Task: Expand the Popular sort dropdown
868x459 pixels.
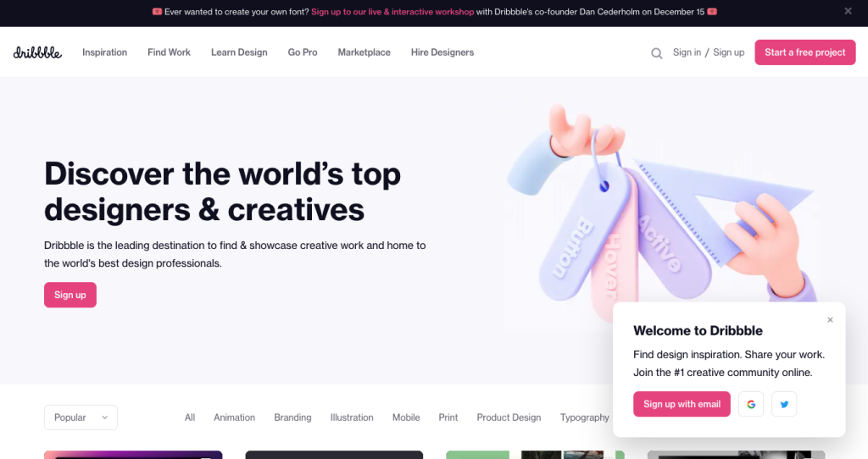Action: pyautogui.click(x=81, y=418)
